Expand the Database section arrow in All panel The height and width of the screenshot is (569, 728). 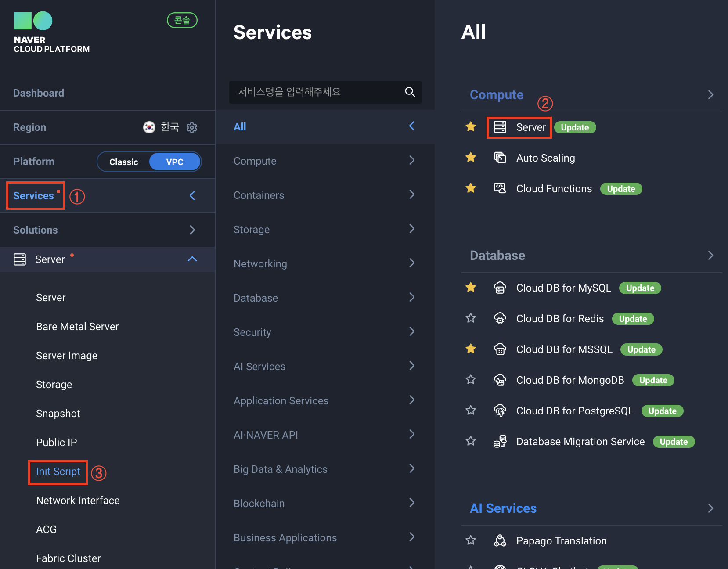pos(710,256)
